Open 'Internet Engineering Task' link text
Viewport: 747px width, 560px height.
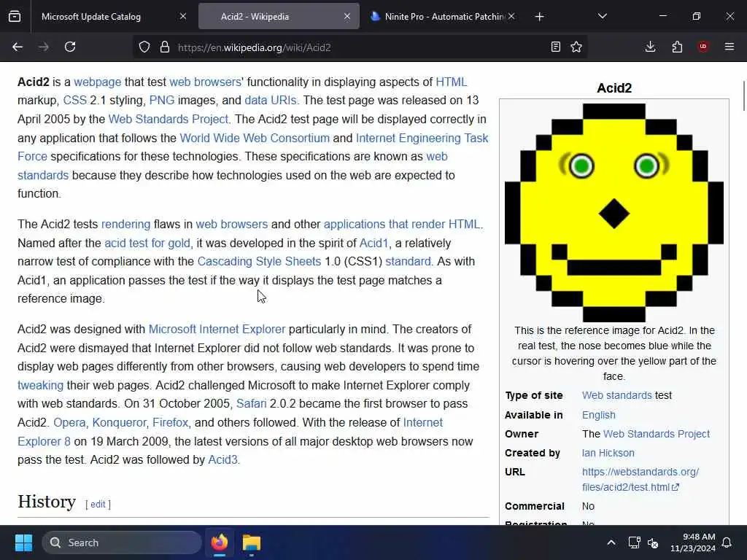pyautogui.click(x=422, y=138)
